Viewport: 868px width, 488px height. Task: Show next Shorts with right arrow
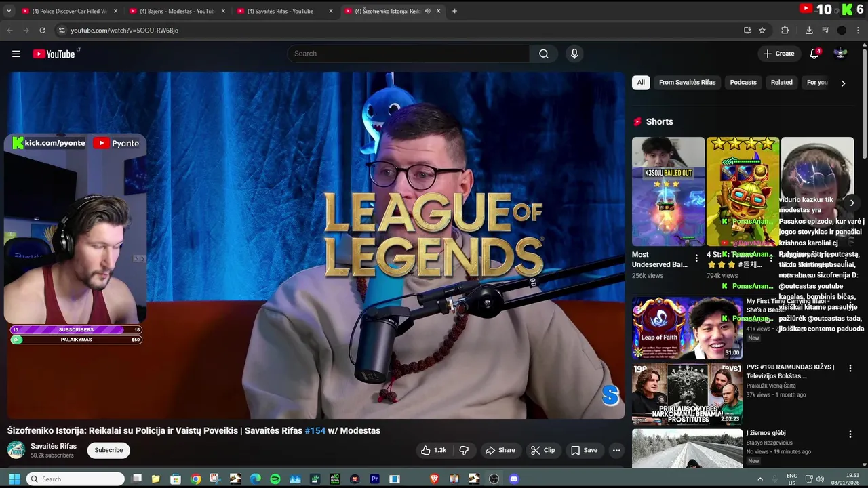pyautogui.click(x=852, y=203)
